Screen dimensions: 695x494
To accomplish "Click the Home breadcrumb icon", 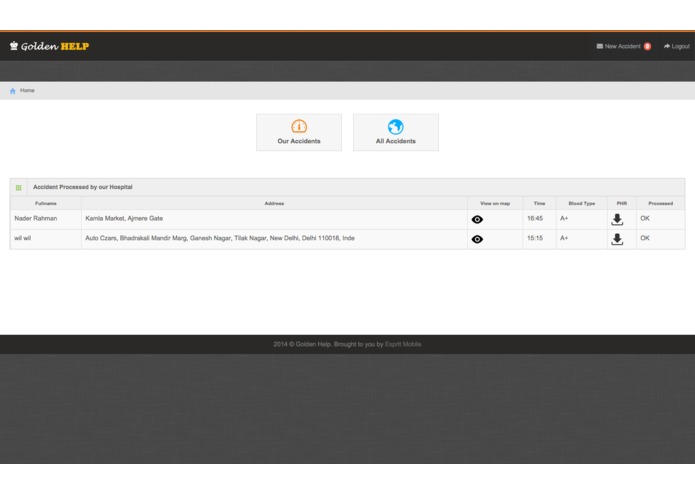I will coord(13,91).
